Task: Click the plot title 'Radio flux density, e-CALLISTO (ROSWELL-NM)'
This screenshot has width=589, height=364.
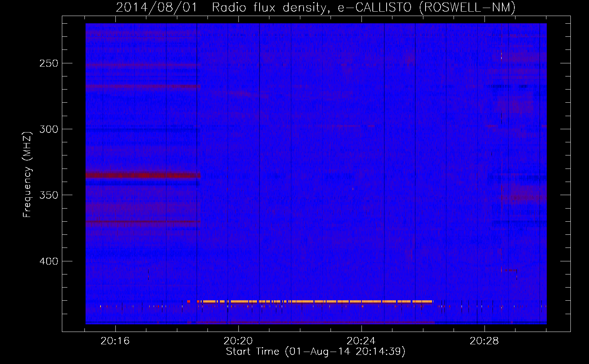Action: click(364, 7)
